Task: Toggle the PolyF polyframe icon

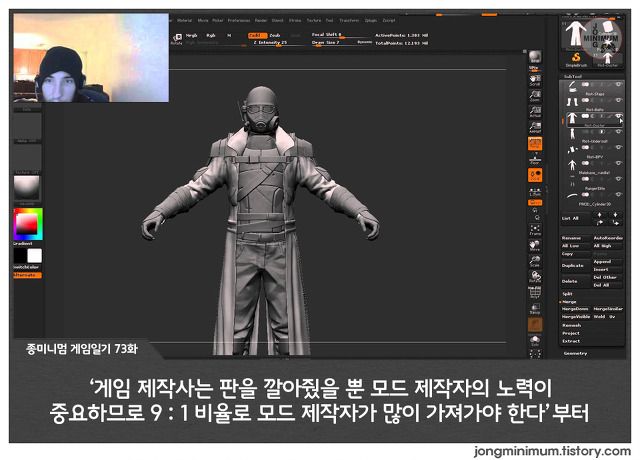Action: (535, 293)
